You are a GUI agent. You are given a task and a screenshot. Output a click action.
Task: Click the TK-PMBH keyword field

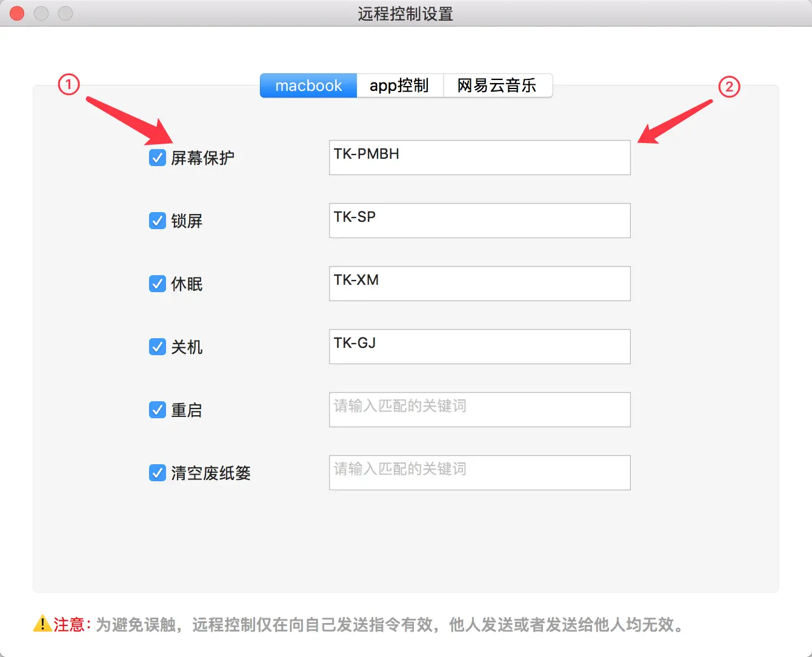(480, 158)
